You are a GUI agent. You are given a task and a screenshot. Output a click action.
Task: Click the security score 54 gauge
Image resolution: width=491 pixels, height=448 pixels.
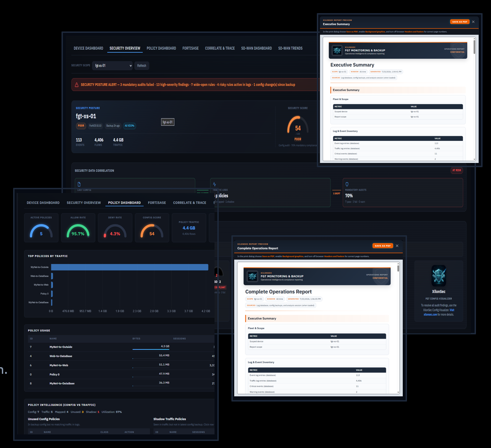click(298, 125)
